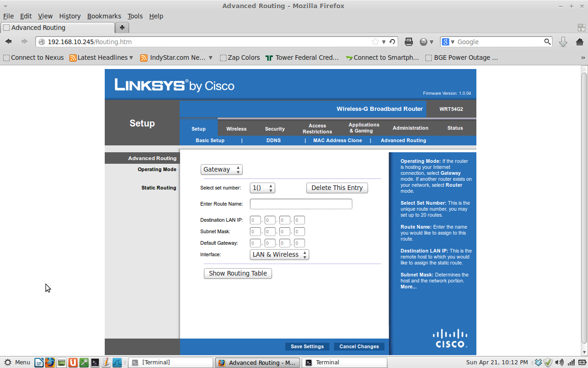The width and height of the screenshot is (588, 368).
Task: Go to the home page icon
Action: click(579, 42)
